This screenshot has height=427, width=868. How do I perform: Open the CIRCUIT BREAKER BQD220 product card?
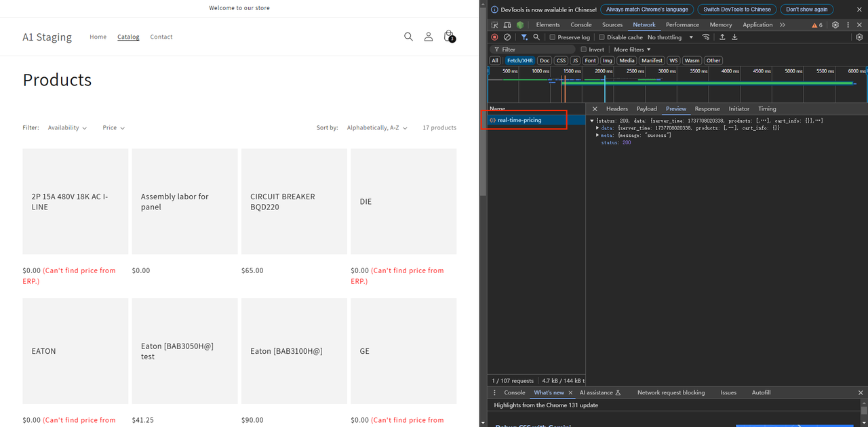294,201
